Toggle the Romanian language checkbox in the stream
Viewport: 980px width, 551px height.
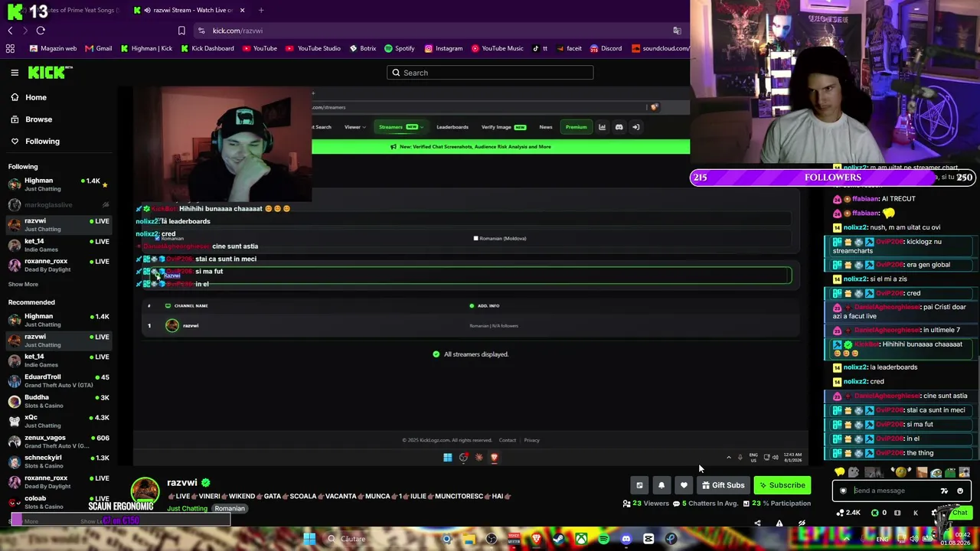[157, 238]
